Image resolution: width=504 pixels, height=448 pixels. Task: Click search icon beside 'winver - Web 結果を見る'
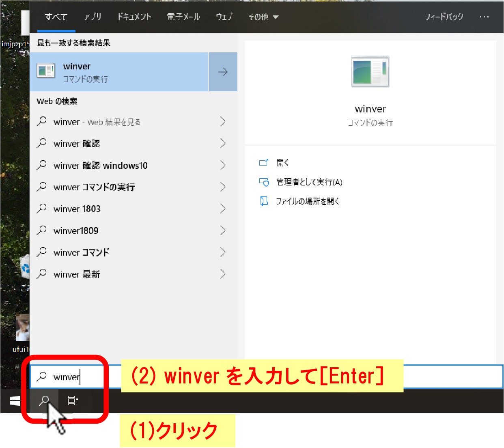tap(42, 121)
